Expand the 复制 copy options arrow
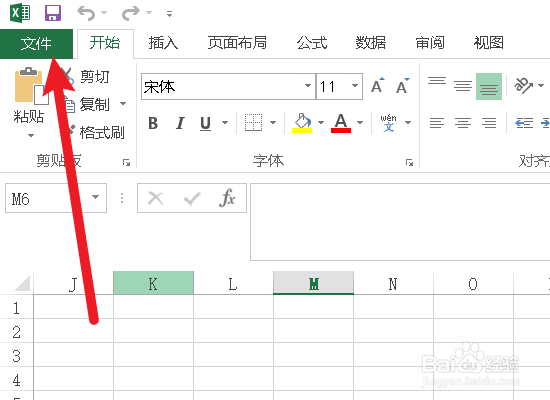The height and width of the screenshot is (400, 550). pyautogui.click(x=123, y=104)
